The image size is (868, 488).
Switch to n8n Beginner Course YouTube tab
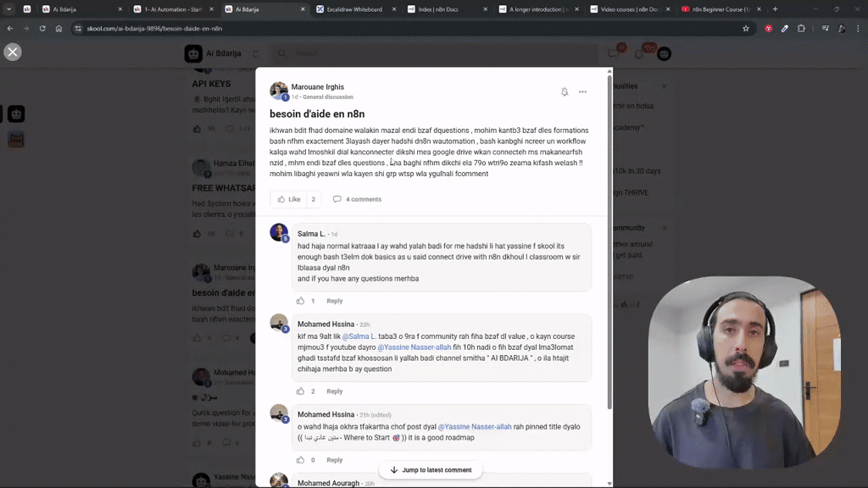pyautogui.click(x=719, y=9)
